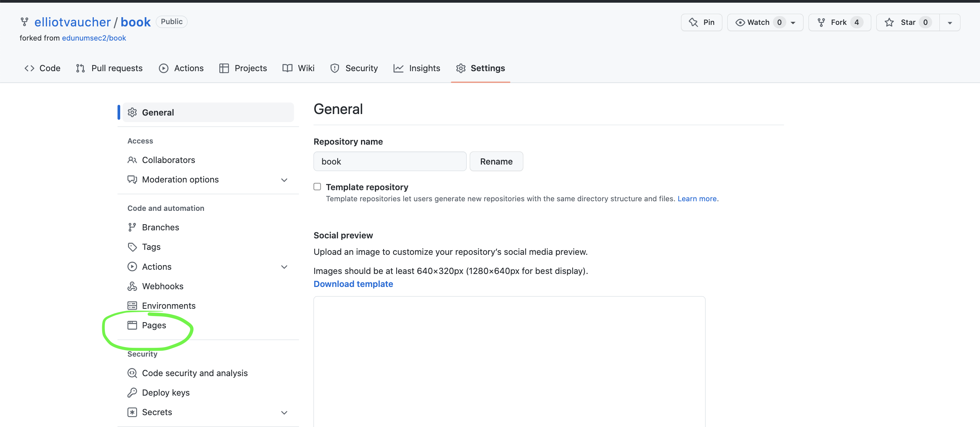The width and height of the screenshot is (980, 427).
Task: Click the Webhooks icon in sidebar
Action: coord(132,285)
